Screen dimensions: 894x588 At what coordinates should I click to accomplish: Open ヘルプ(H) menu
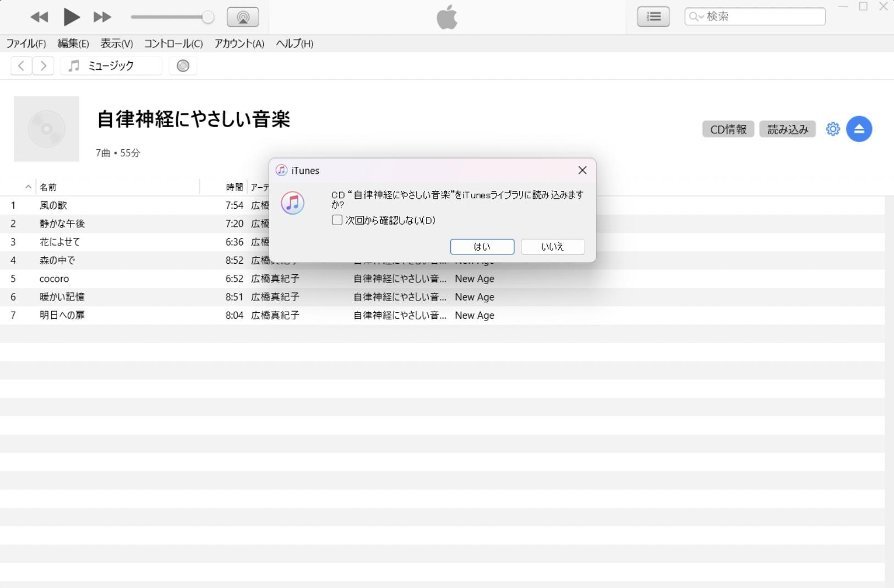[295, 43]
